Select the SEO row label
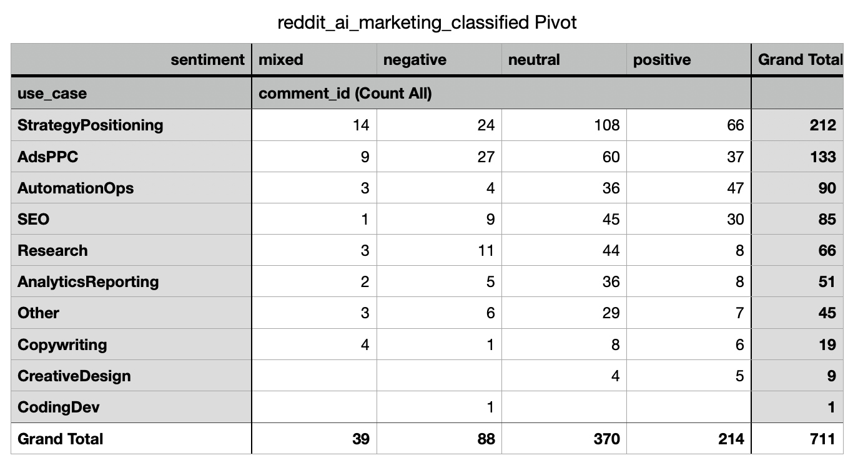Viewport: 868px width, 468px height. pyautogui.click(x=34, y=219)
